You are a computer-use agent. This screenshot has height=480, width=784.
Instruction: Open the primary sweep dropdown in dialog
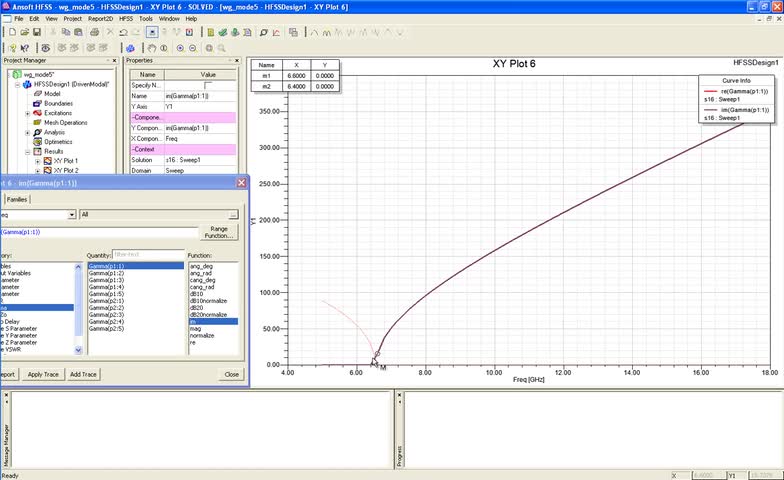pos(71,214)
